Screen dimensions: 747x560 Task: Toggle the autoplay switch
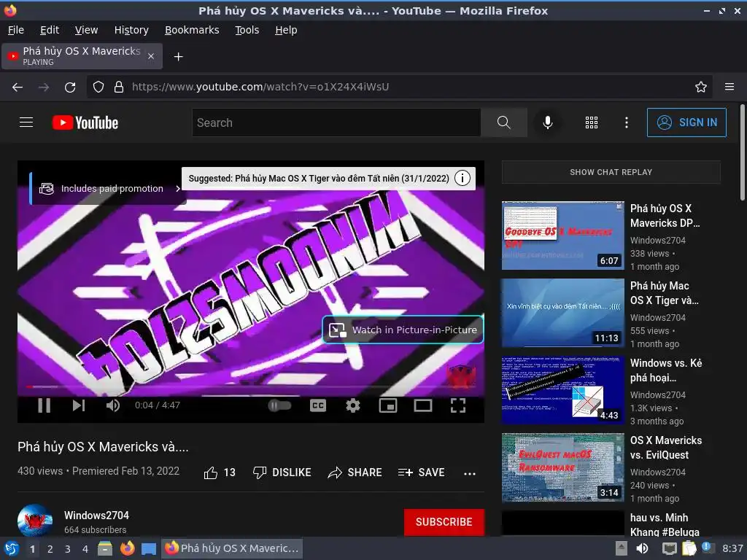click(279, 405)
